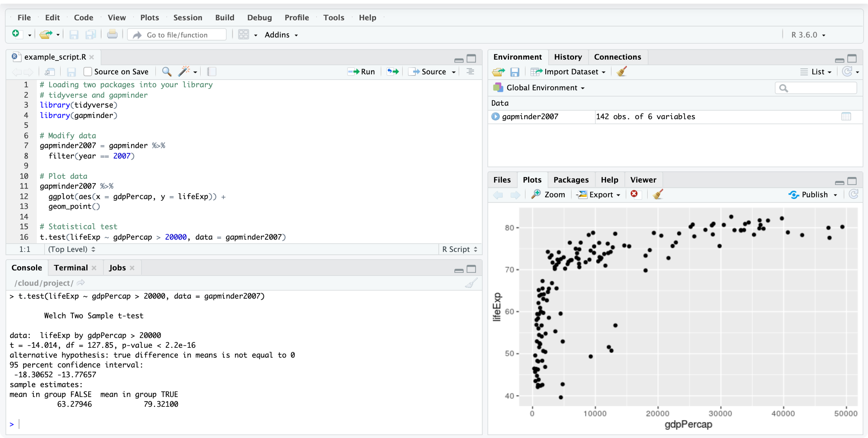Screen dimensions: 868x438
Task: Open the Debug menu in menu bar
Action: click(258, 17)
